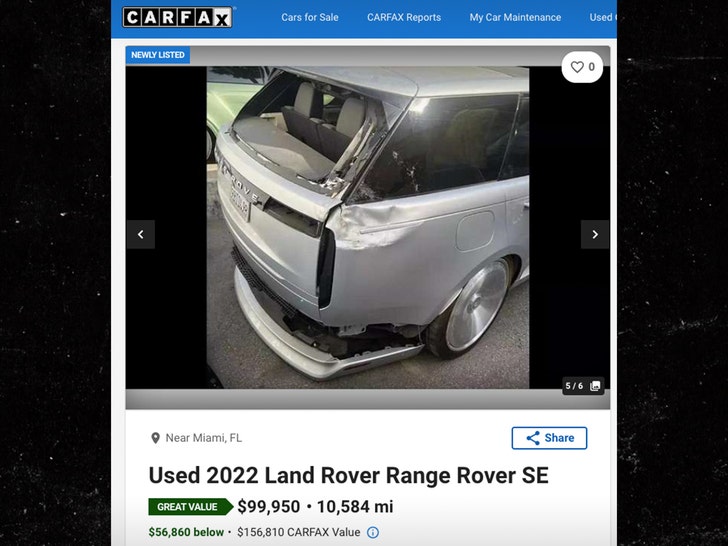
Task: Click the CARFAX logo
Action: 177,18
